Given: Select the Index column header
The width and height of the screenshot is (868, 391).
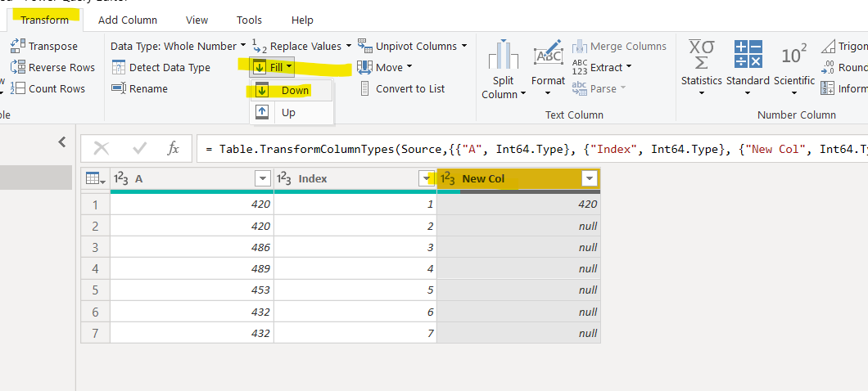Looking at the screenshot, I should click(x=355, y=178).
